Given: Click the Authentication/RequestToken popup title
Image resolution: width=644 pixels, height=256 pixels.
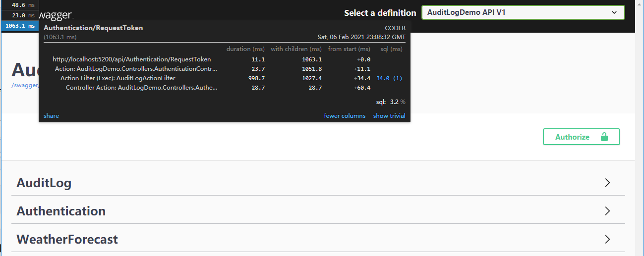Looking at the screenshot, I should tap(93, 28).
